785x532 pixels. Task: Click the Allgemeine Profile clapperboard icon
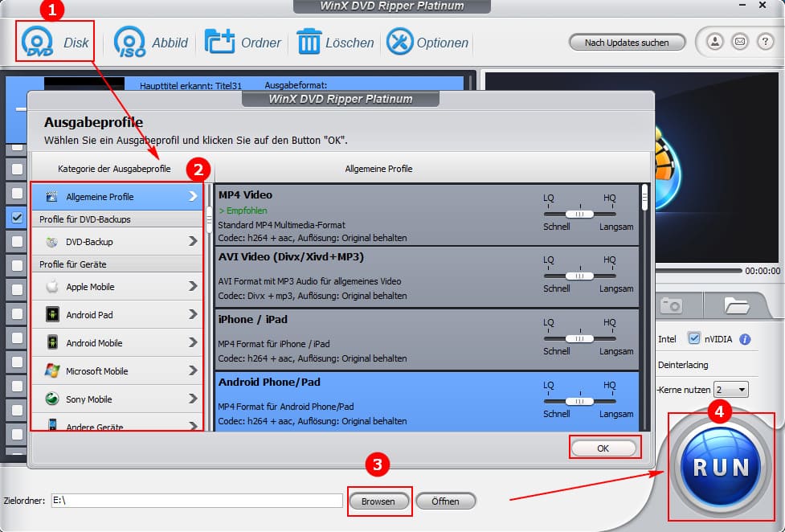click(51, 197)
